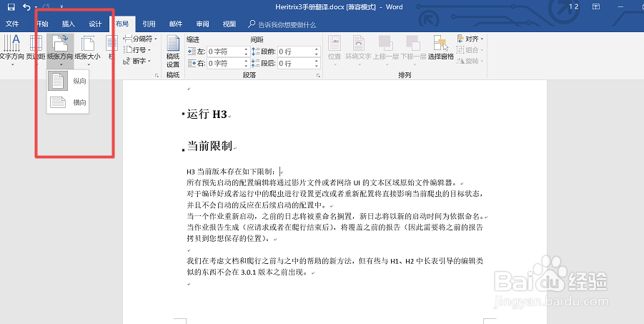Viewport: 644px width, 324px height.
Task: Switch to the 引用 (References) tab
Action: coord(149,24)
